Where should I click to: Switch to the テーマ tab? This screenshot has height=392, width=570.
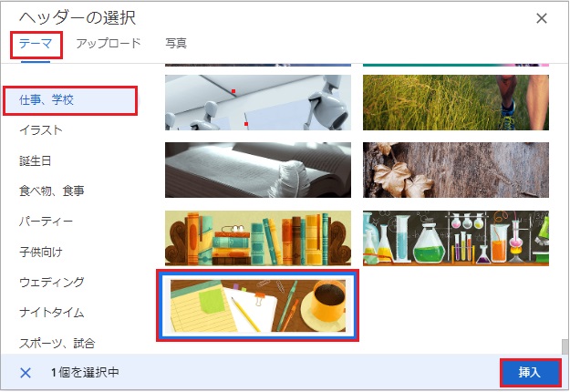[x=36, y=44]
